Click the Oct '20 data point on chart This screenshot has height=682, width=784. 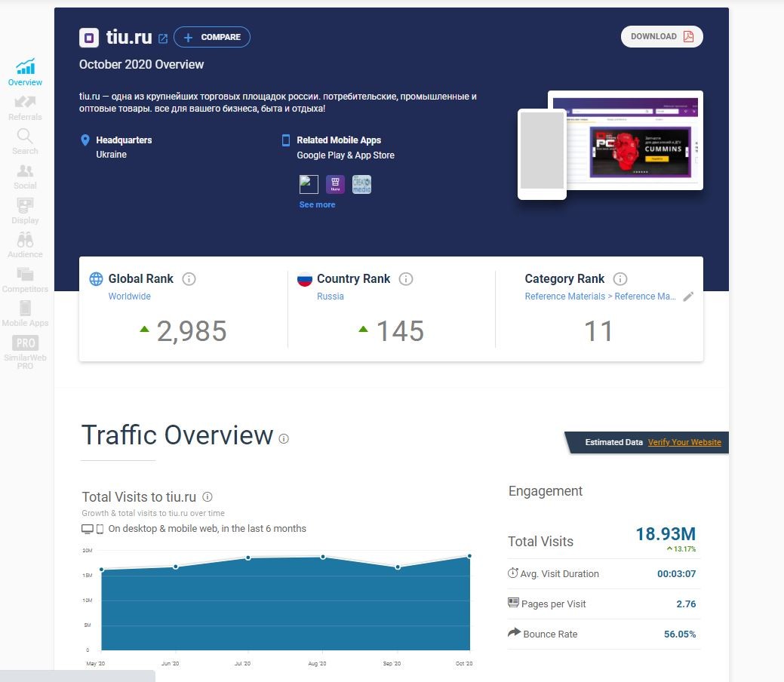[469, 556]
